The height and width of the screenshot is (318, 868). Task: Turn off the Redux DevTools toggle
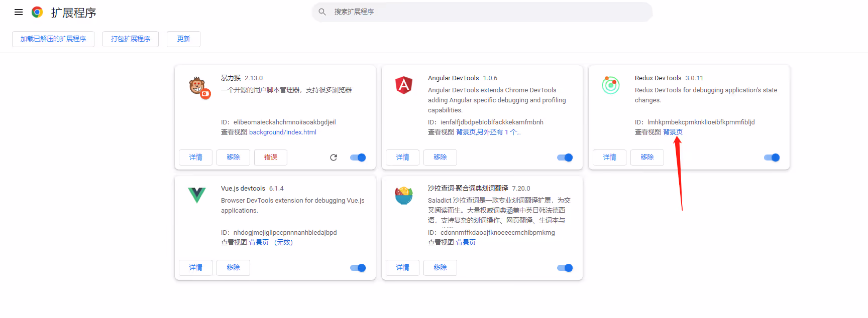coord(772,157)
